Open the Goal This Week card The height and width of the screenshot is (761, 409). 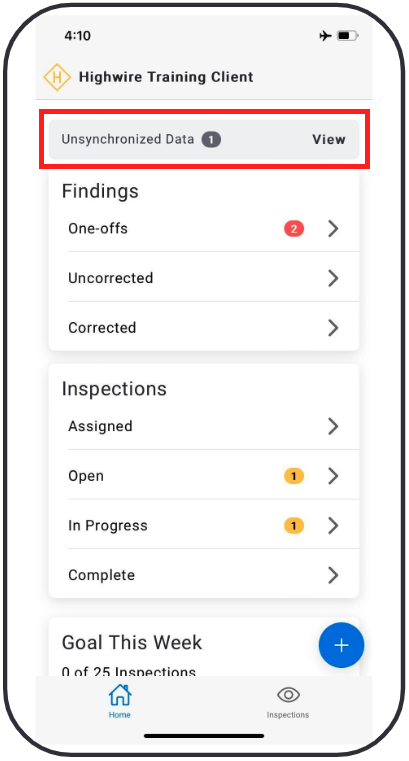click(x=204, y=647)
